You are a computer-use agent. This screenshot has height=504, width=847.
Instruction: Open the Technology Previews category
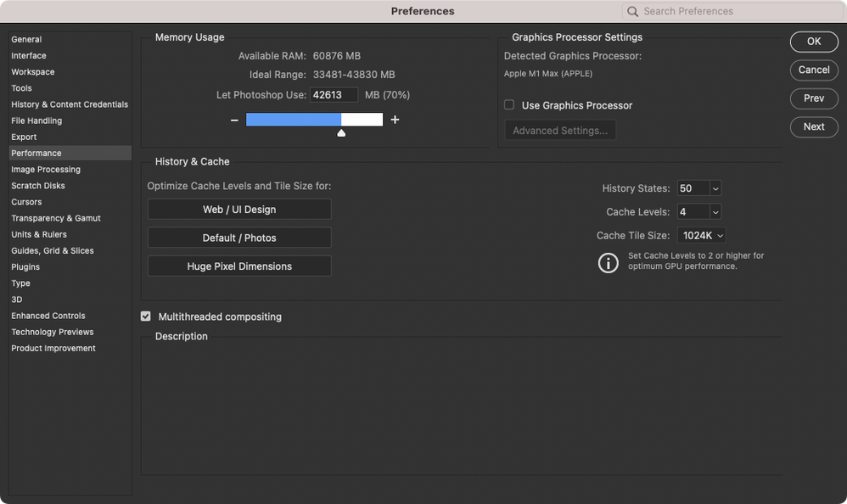tap(53, 332)
